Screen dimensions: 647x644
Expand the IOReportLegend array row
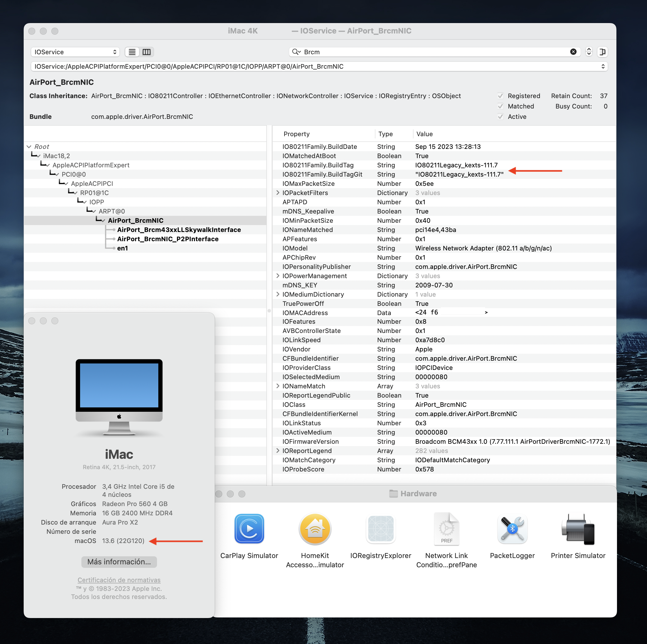click(278, 450)
